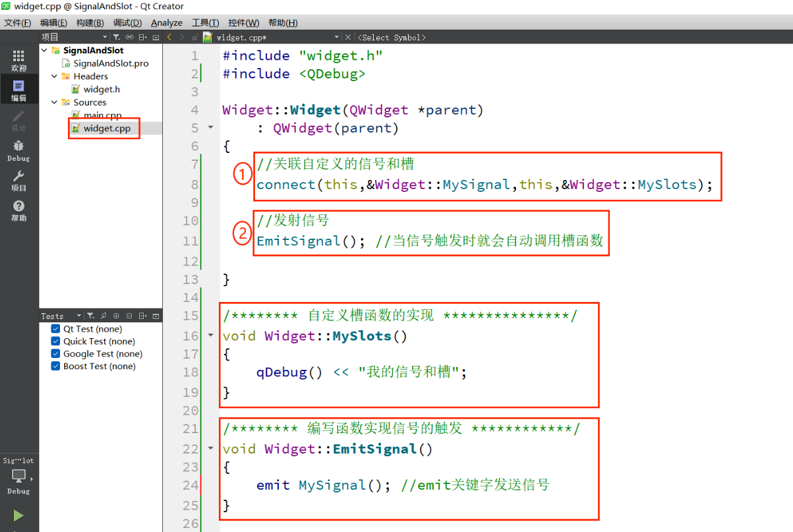The image size is (793, 532).
Task: Open the 欢迎 welcome mode
Action: coord(18,61)
